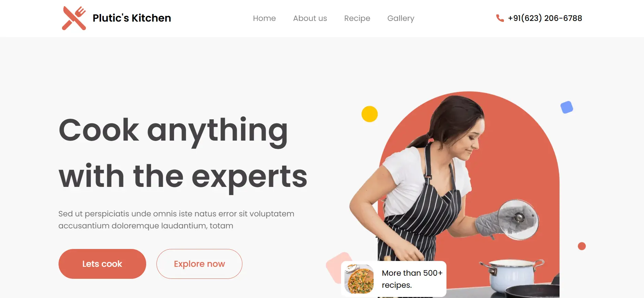Click the chef woman hero image
Viewport: 644px width, 298px height.
point(454,194)
